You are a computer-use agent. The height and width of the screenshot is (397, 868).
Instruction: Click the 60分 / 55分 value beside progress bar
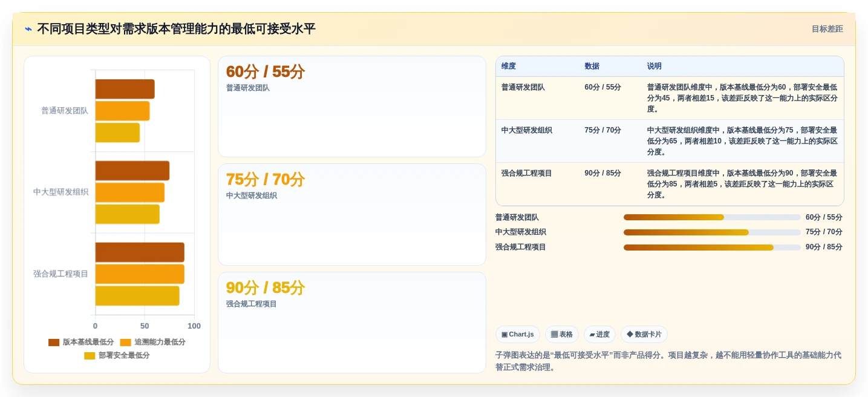[x=824, y=218]
